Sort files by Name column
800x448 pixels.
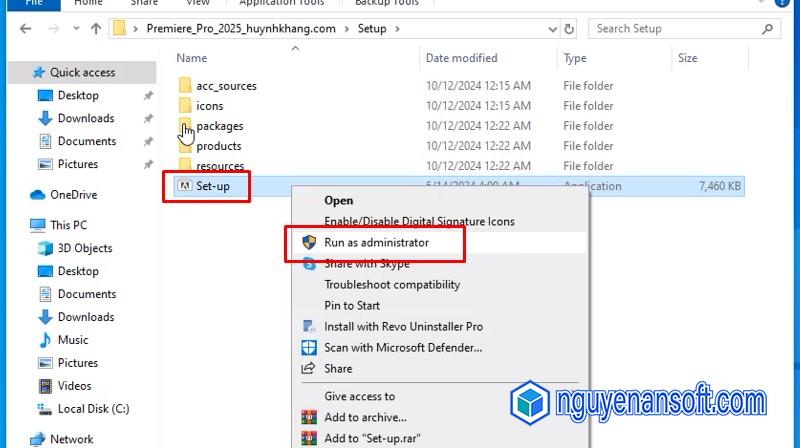(192, 58)
